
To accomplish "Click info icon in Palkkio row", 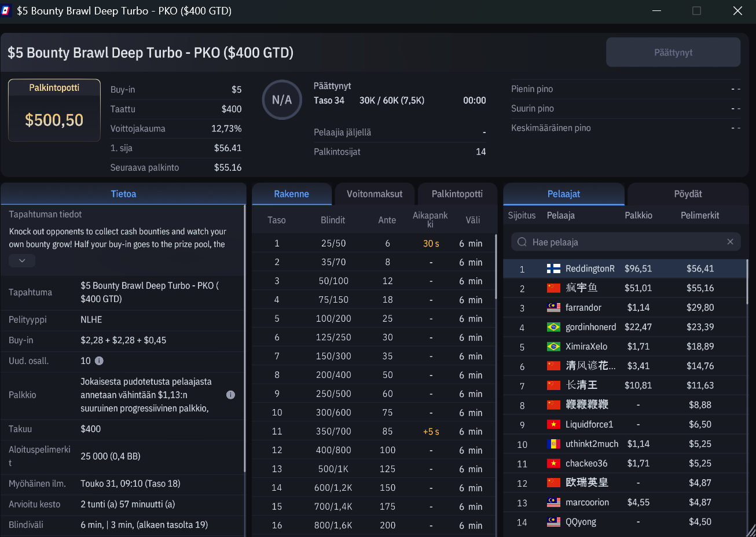I will 230,395.
